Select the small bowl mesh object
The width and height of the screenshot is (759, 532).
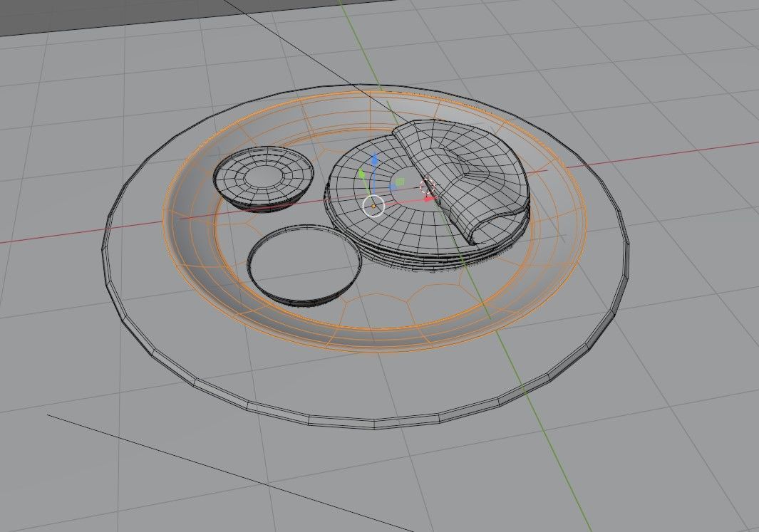264,177
